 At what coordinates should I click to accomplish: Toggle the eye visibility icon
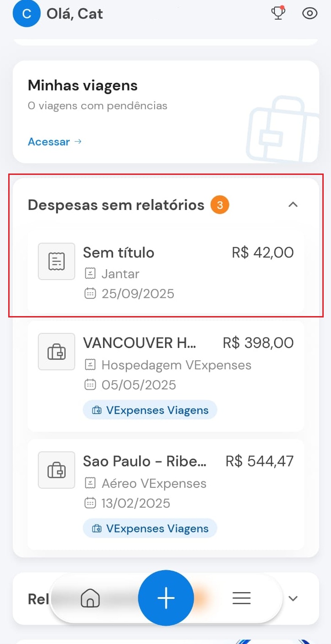310,13
